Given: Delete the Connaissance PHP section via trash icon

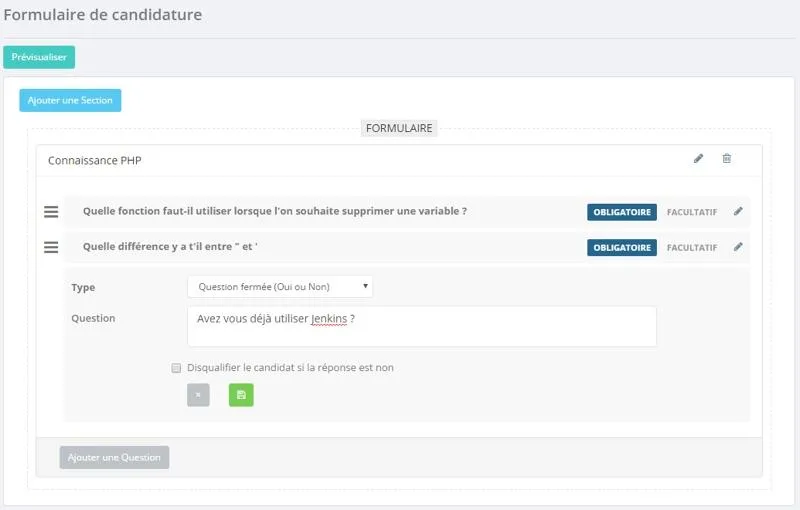Looking at the screenshot, I should click(x=727, y=159).
